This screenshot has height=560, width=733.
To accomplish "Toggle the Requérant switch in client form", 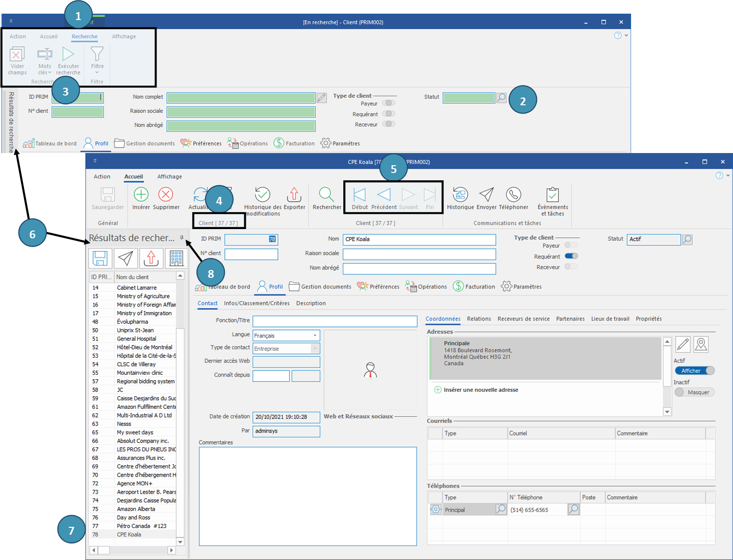I will pos(571,256).
